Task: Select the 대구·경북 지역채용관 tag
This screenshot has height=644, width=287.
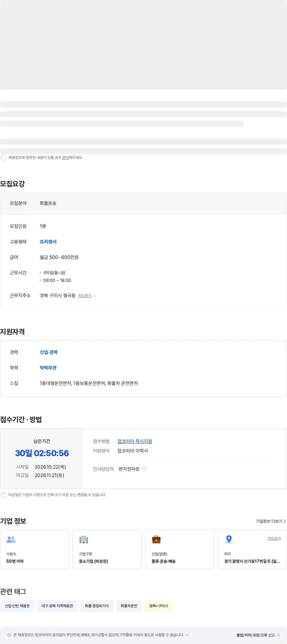Action: [57, 606]
